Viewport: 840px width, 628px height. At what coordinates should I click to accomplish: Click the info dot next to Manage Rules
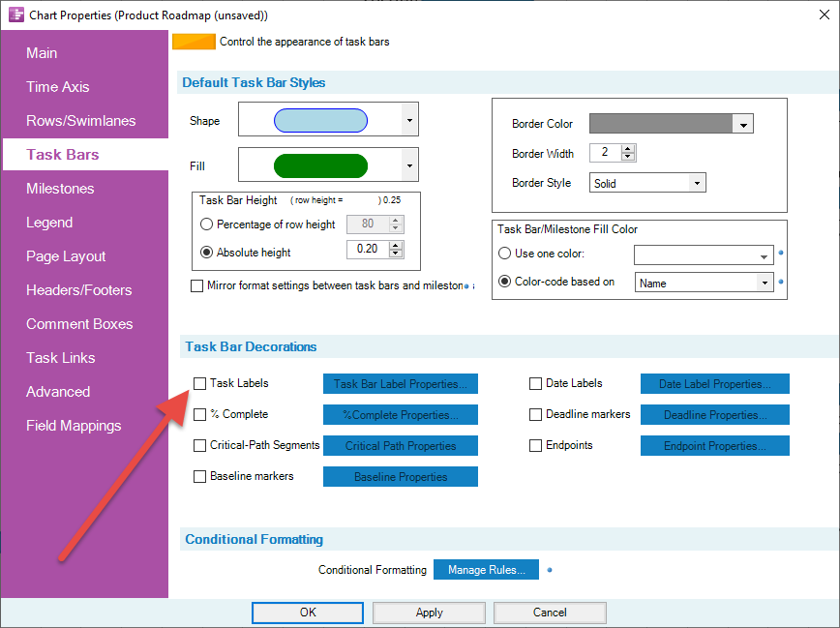[550, 570]
